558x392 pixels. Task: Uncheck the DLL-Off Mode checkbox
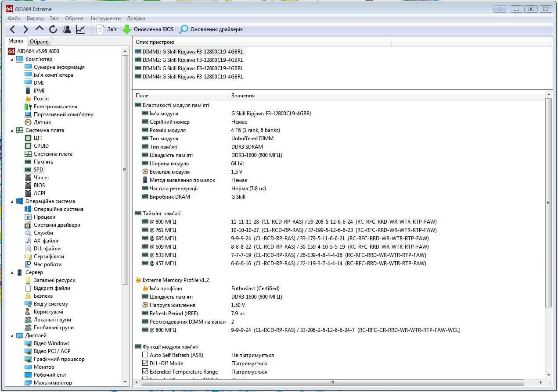145,363
